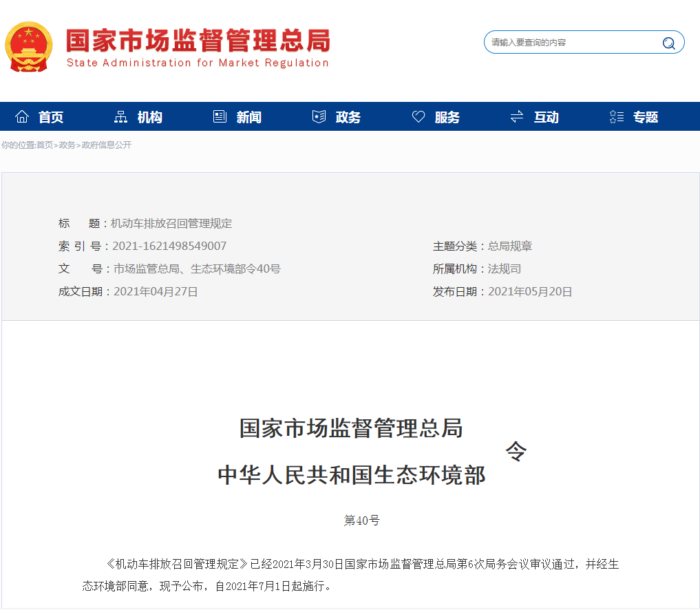Click the heart-shaped 服务 services icon
700x610 pixels.
pos(418,116)
